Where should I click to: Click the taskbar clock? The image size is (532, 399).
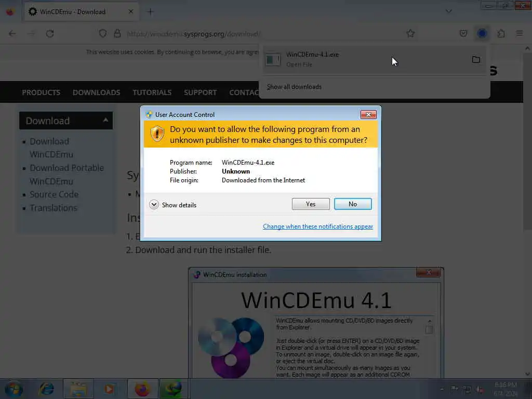[506, 389]
